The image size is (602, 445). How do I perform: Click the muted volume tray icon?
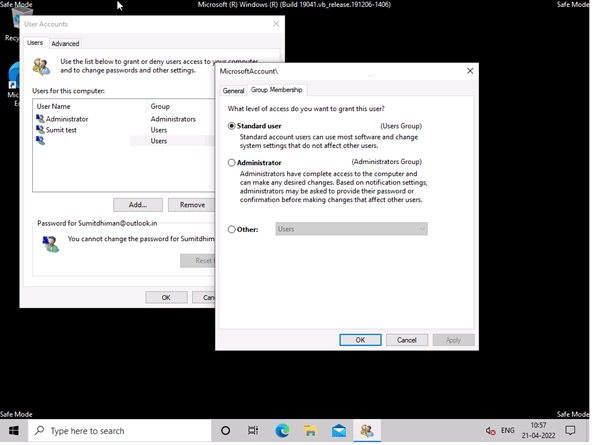pyautogui.click(x=490, y=431)
